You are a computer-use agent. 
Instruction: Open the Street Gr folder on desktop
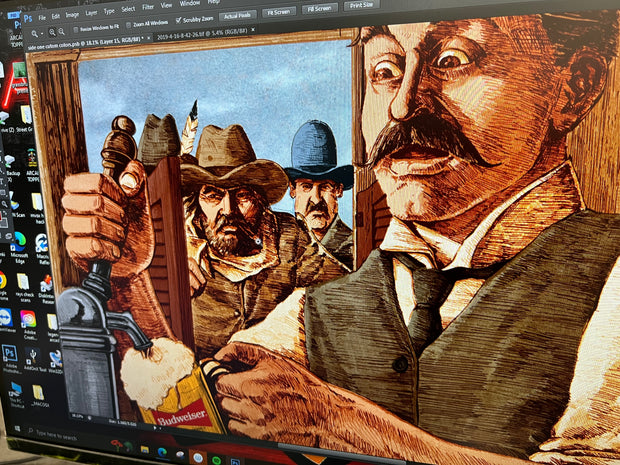pyautogui.click(x=26, y=118)
